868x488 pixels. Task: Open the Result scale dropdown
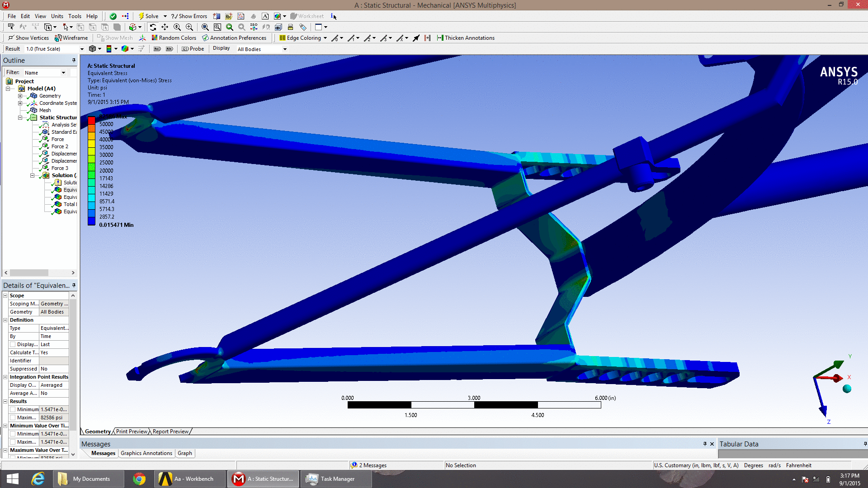click(x=82, y=49)
